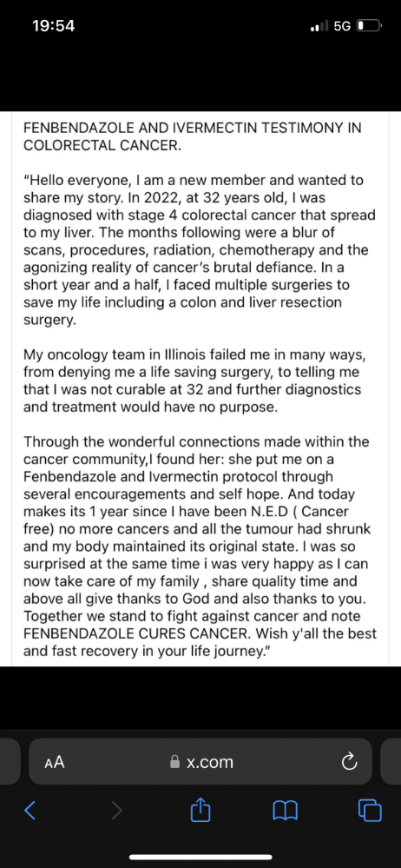The image size is (401, 868).
Task: Open the AA page settings menu
Action: point(54,762)
